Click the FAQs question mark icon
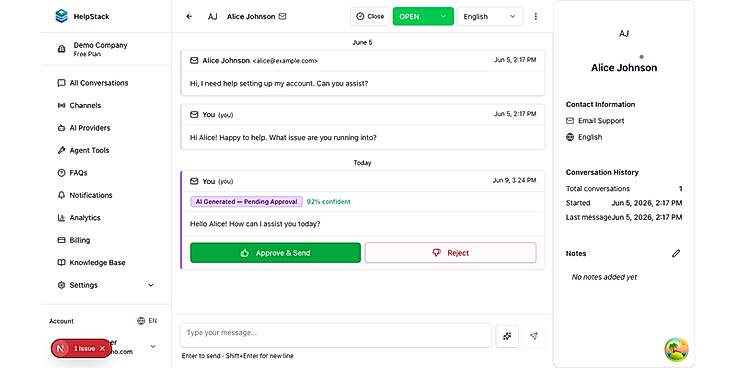 pos(61,173)
